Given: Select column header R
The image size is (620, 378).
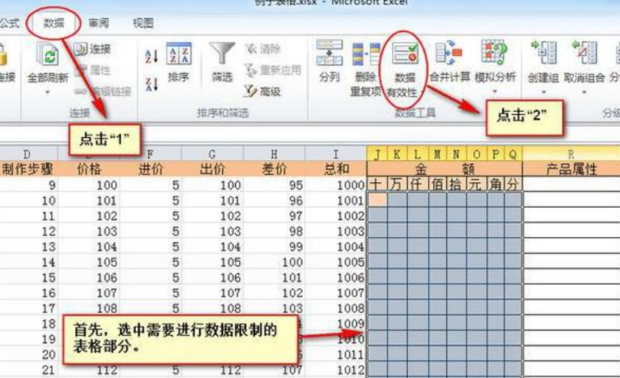Looking at the screenshot, I should (571, 154).
